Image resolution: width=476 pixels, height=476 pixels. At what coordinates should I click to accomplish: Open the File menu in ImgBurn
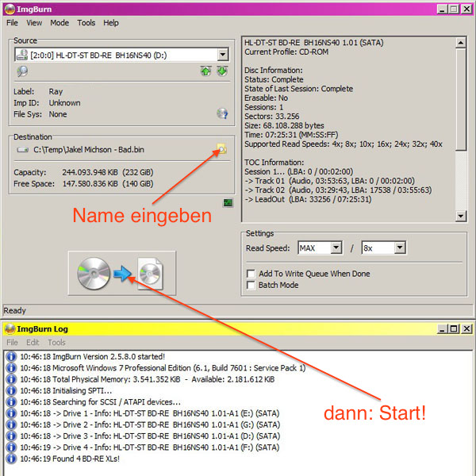point(12,23)
